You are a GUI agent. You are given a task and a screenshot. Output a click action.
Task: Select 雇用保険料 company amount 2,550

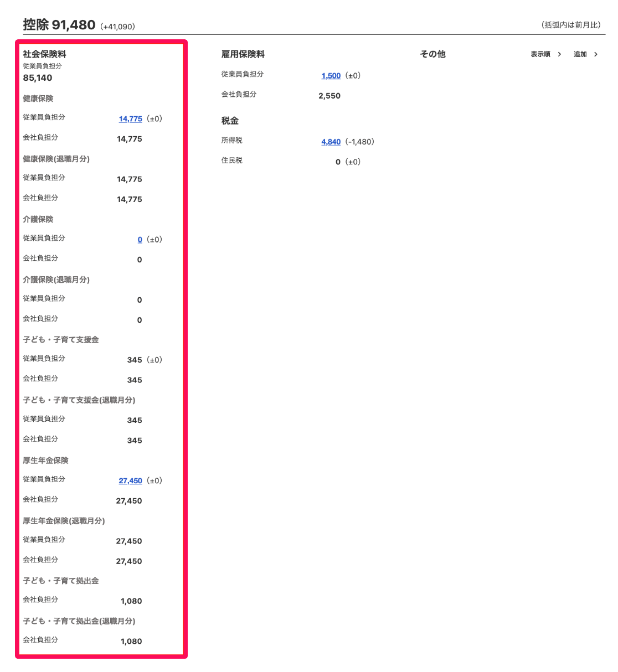[329, 96]
